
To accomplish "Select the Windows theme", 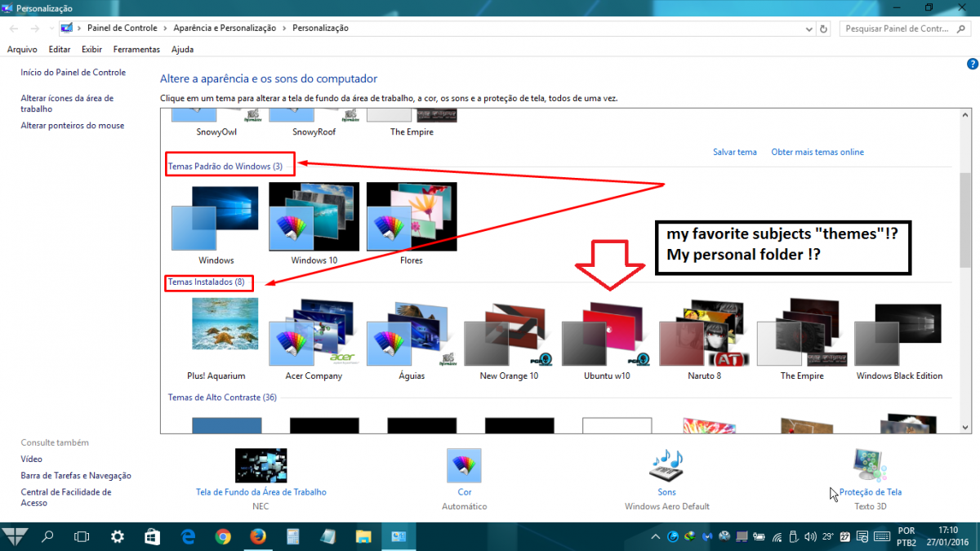I will click(x=216, y=224).
